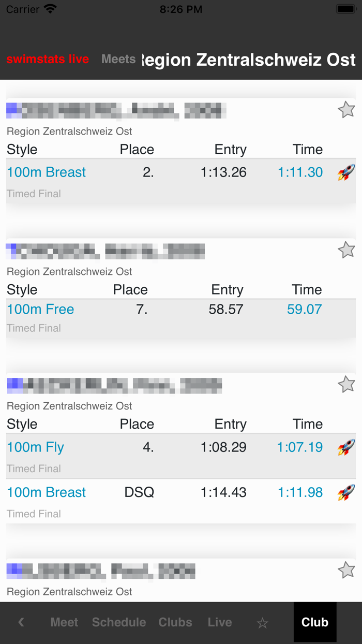Viewport: 362px width, 644px height.
Task: Tap the star in the bottom navigation bar
Action: [x=263, y=622]
